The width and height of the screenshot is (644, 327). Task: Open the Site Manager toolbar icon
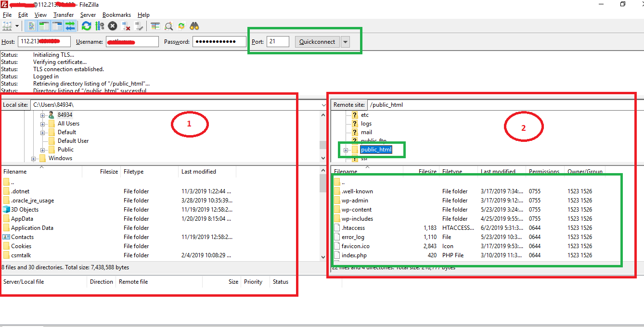(x=7, y=26)
